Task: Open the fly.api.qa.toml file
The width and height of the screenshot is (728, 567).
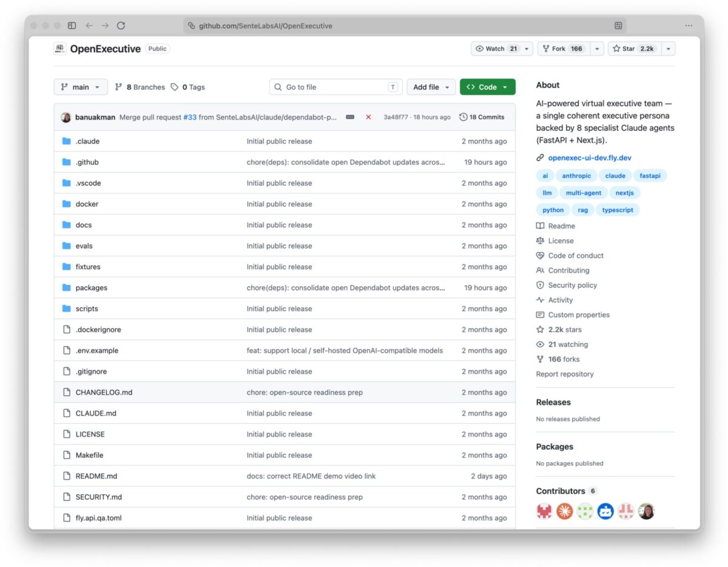Action: point(98,518)
